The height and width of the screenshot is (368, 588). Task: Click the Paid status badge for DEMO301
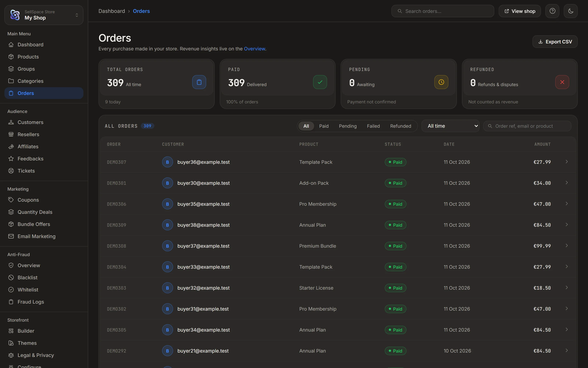coord(395,183)
